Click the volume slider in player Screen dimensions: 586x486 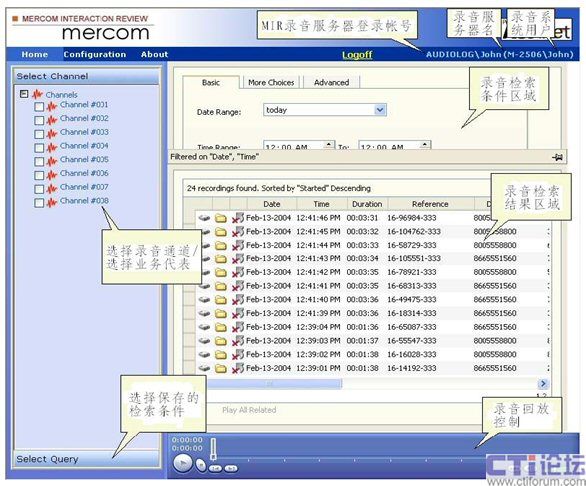point(213,449)
